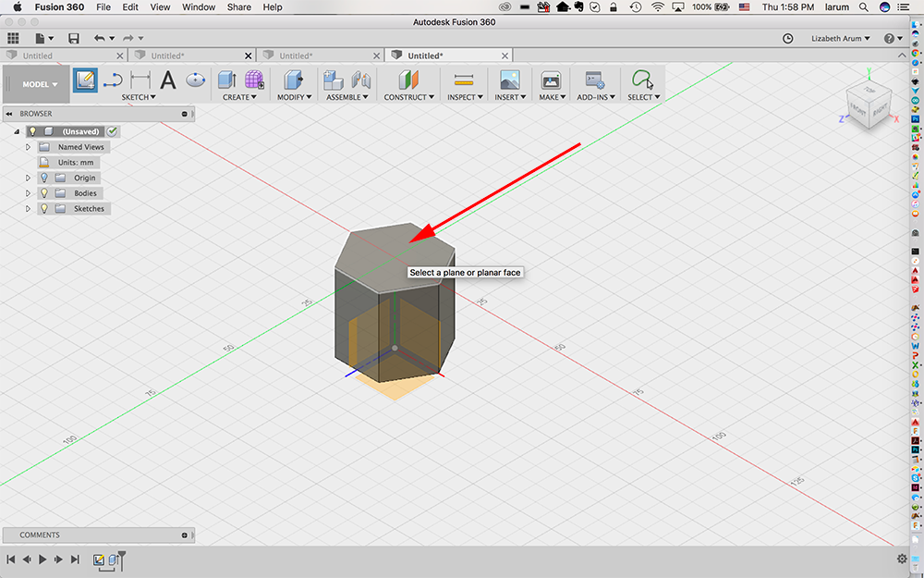Open the SELECT dropdown menu
The width and height of the screenshot is (924, 578).
tap(643, 97)
